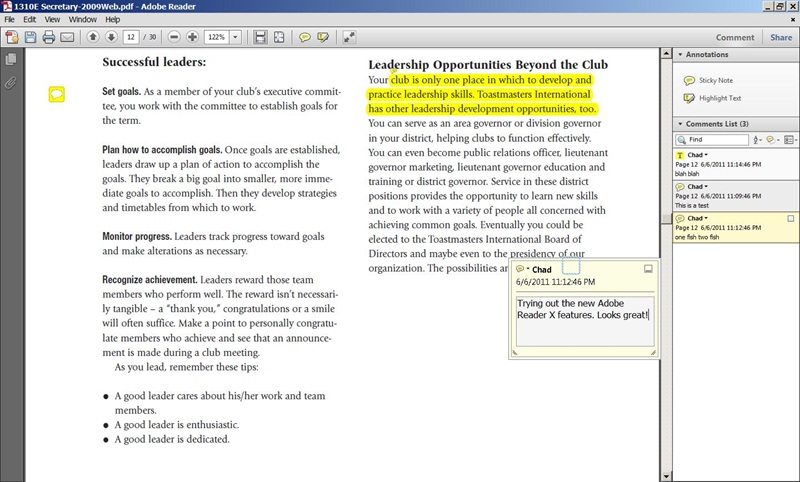Save the document with the floppy icon

[31, 37]
